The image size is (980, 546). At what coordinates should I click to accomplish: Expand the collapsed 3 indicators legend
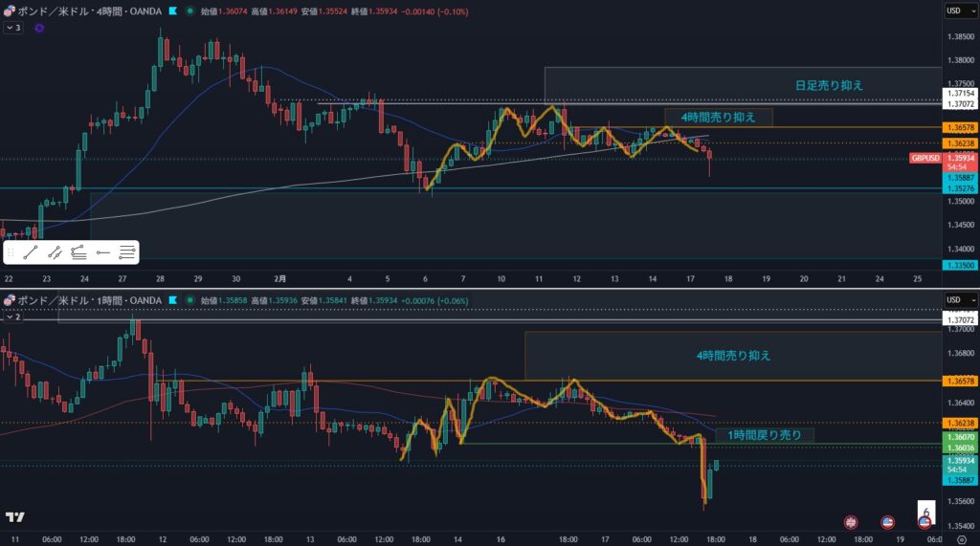tap(12, 28)
